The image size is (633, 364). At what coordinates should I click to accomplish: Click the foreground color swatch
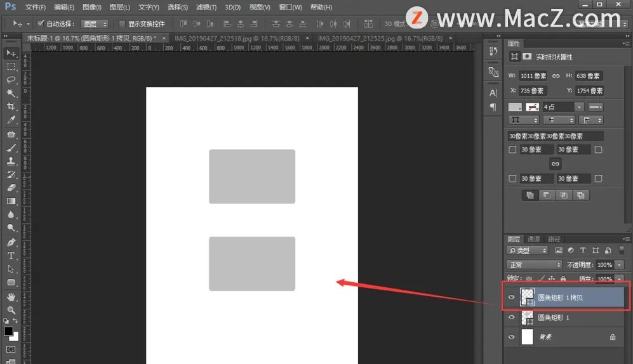pos(8,331)
